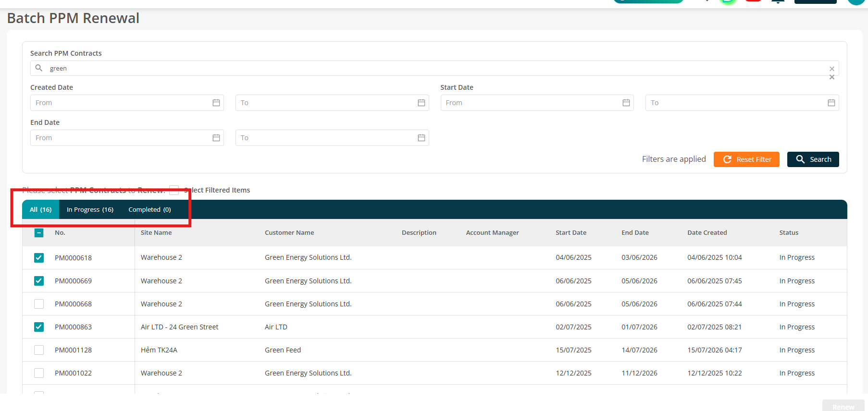
Task: Select the All (16) tab
Action: pos(41,210)
